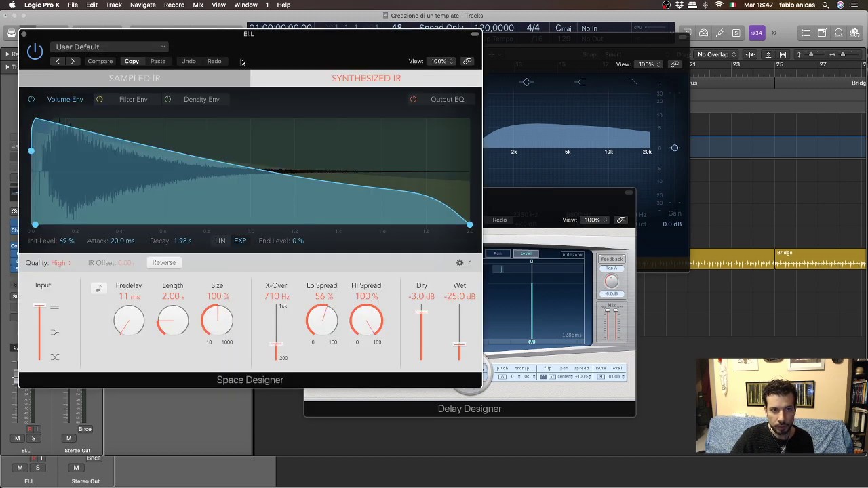The image size is (868, 488).
Task: Click the Decay 1.98 s value
Action: [182, 241]
